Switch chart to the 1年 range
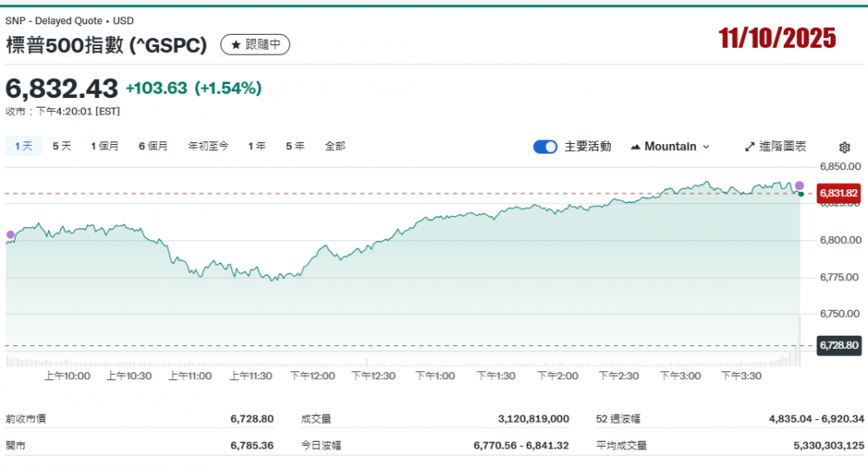868x466 pixels. coord(257,147)
